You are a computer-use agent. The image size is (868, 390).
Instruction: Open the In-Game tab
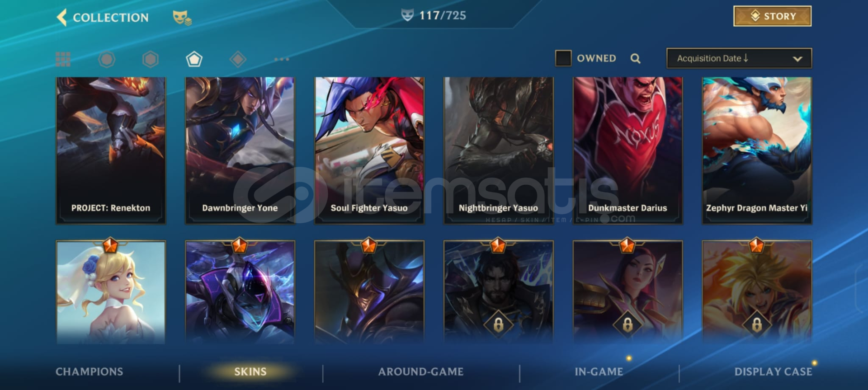coord(599,371)
